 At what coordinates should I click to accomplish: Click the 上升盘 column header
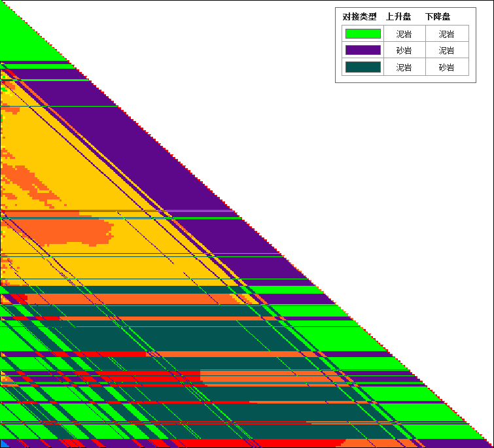(398, 17)
